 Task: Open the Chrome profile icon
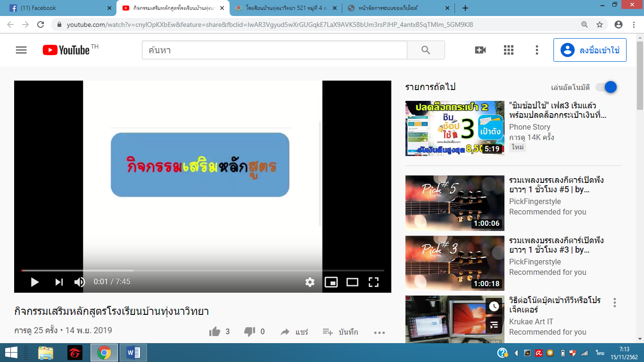pos(619,25)
